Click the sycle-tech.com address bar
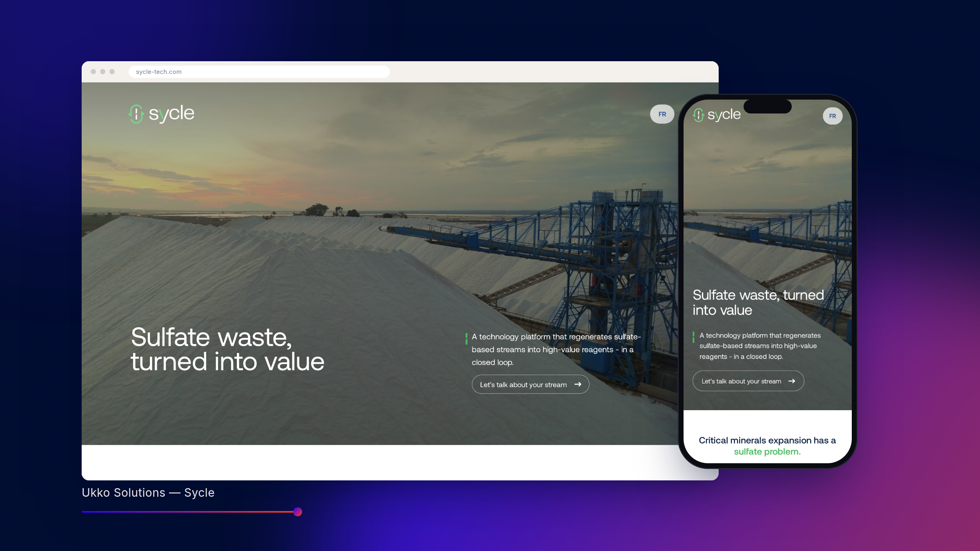 [x=259, y=72]
